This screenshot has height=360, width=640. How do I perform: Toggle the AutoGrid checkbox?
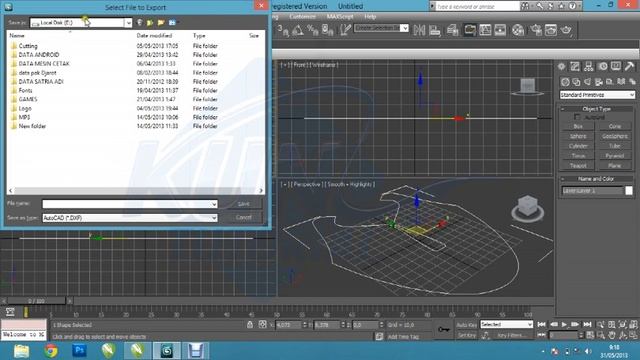(x=577, y=117)
